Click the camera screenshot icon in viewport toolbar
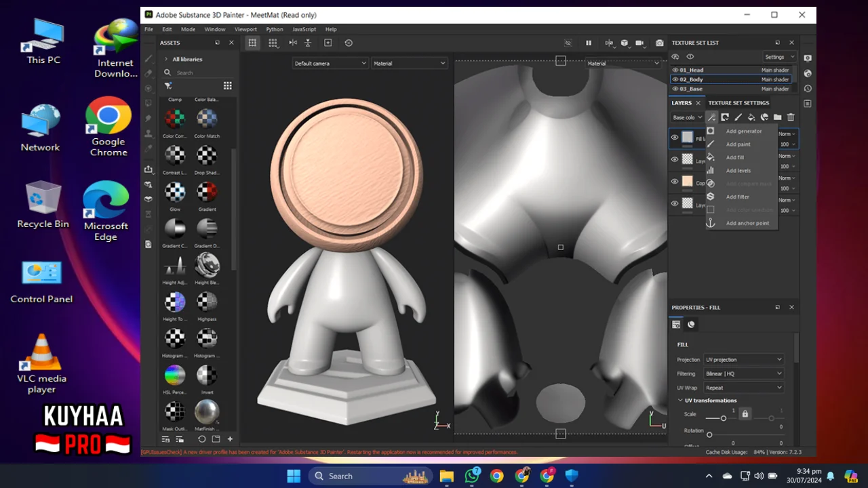Image resolution: width=868 pixels, height=488 pixels. point(660,43)
